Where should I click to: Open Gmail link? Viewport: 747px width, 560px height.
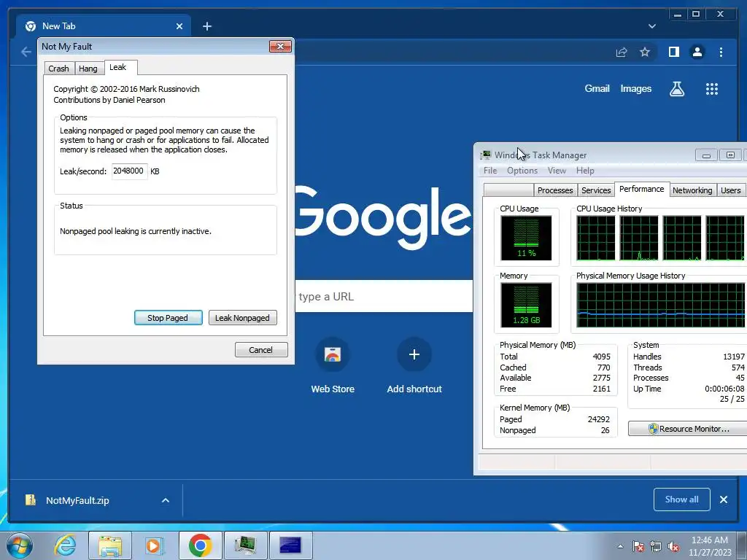tap(597, 88)
